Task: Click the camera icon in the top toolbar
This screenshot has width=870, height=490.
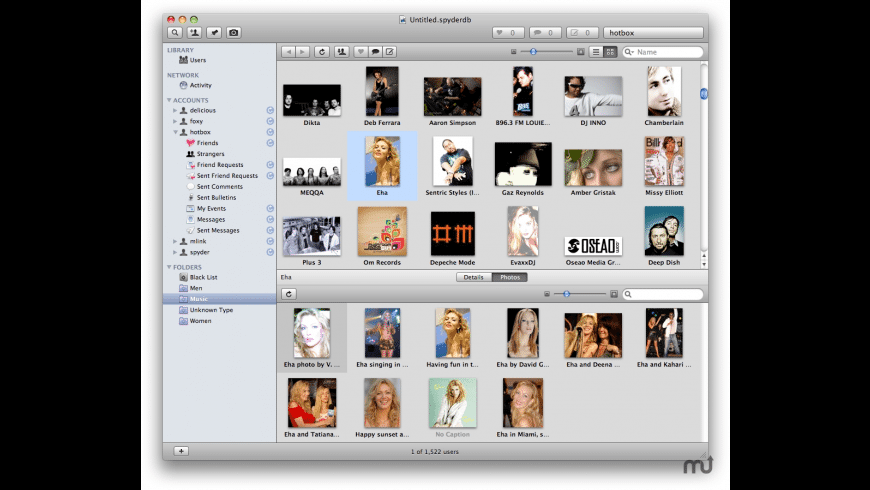Action: [x=234, y=33]
